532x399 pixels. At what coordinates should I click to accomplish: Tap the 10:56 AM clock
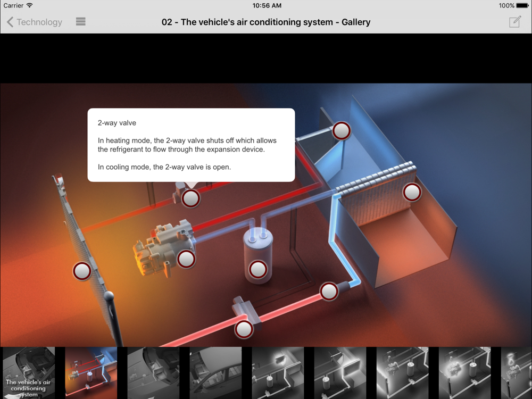coord(267,5)
